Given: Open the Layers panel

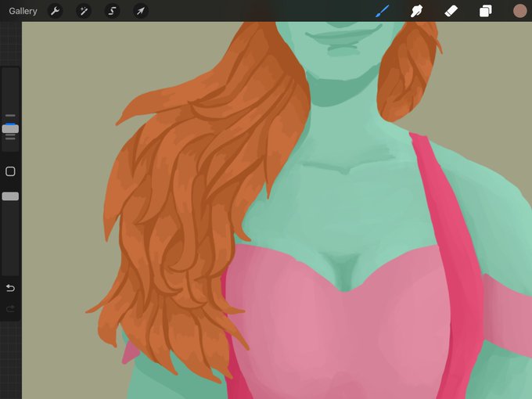Looking at the screenshot, I should 486,11.
